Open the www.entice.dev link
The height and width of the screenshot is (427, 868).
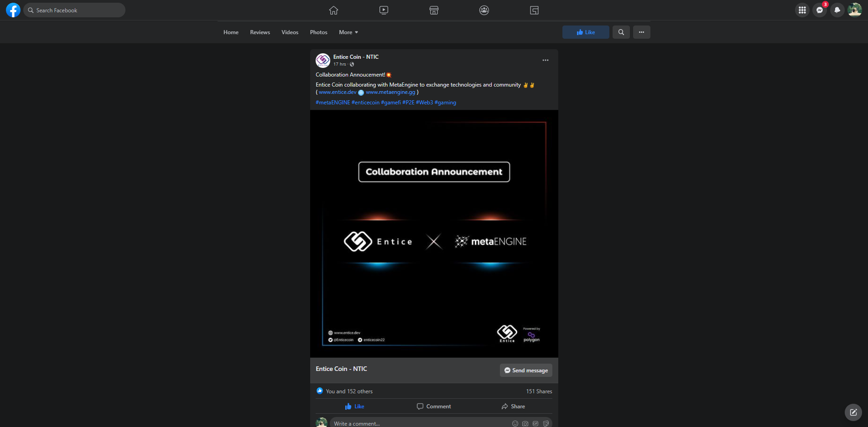tap(338, 92)
